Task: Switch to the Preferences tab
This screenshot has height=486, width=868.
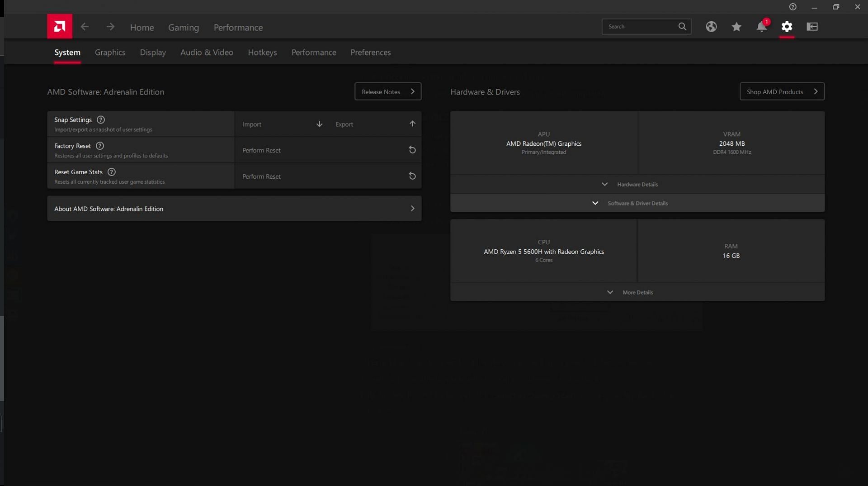Action: pyautogui.click(x=371, y=52)
